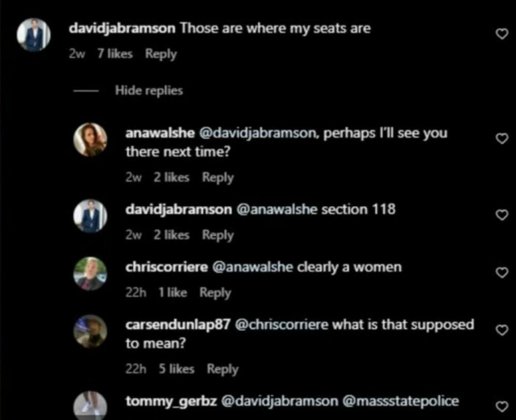Reply to the 'section 118' comment
The image size is (516, 420).
218,235
